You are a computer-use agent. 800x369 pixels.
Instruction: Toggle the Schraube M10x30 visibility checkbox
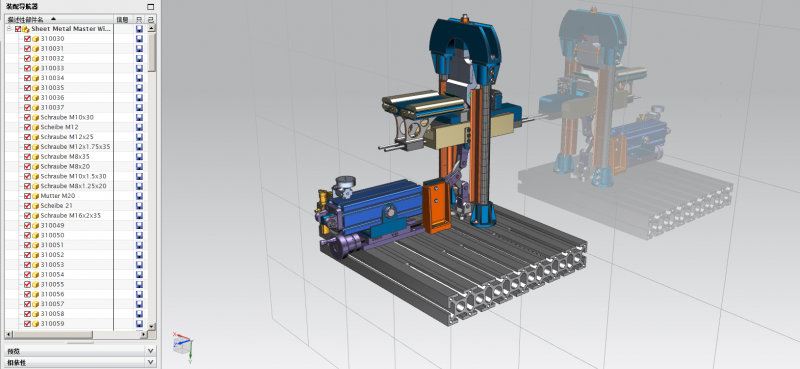click(x=28, y=117)
